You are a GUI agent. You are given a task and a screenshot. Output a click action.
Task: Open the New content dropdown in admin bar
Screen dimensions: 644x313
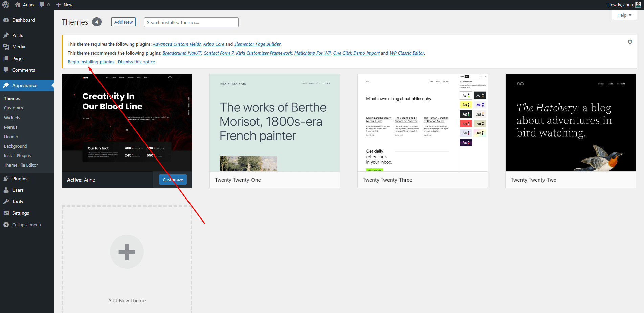point(64,5)
